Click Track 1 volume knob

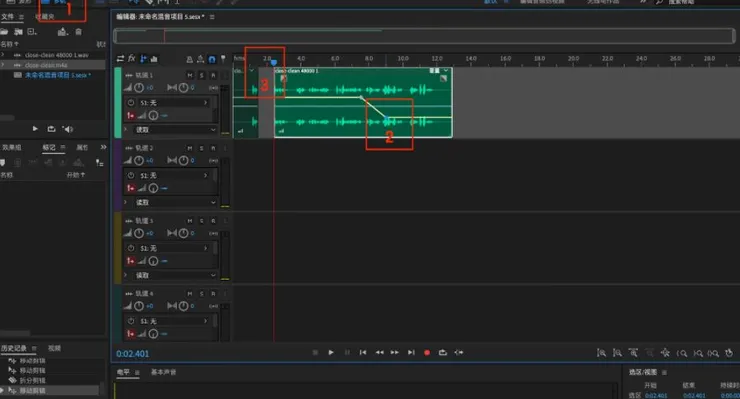[139, 87]
